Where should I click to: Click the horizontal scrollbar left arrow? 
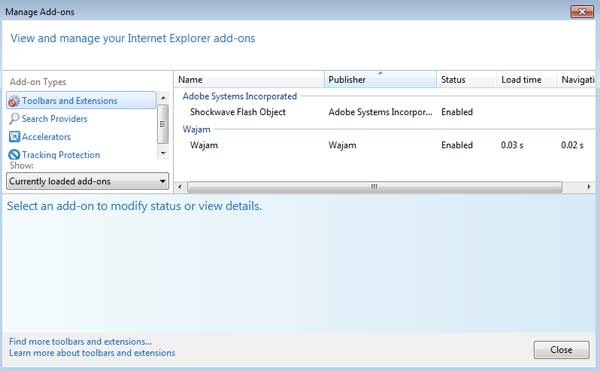[180, 187]
